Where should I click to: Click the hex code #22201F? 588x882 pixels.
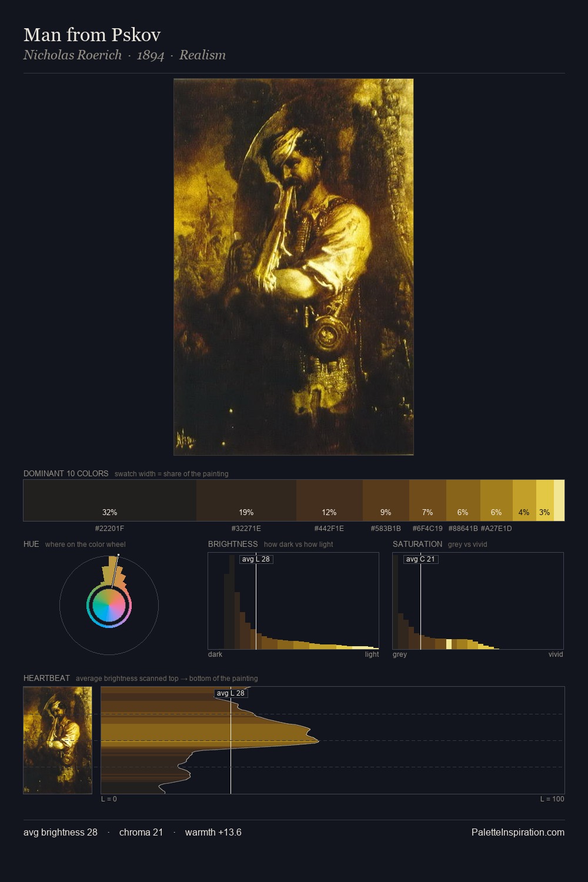pos(110,528)
